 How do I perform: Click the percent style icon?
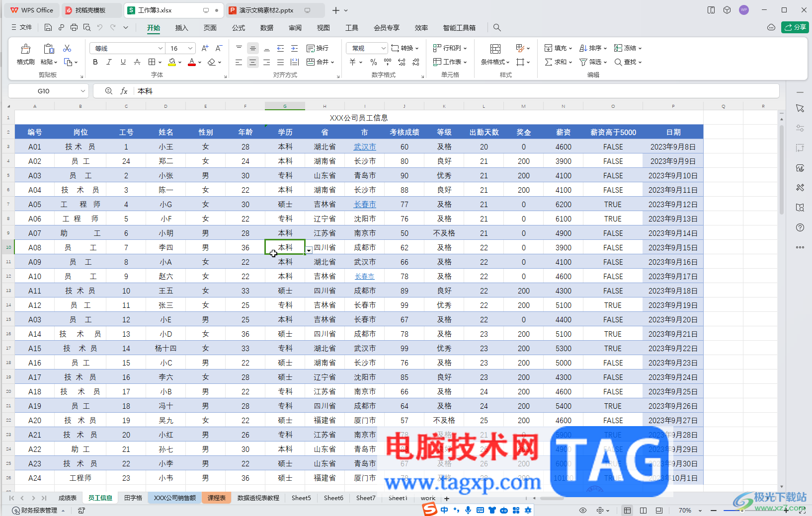click(x=374, y=62)
